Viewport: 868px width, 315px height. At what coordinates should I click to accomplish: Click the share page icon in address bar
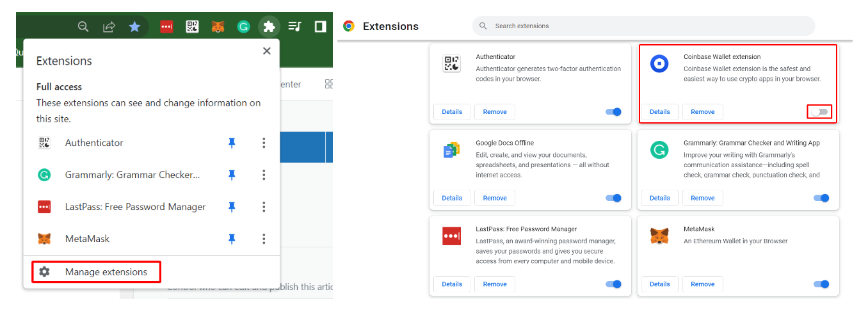pyautogui.click(x=109, y=26)
